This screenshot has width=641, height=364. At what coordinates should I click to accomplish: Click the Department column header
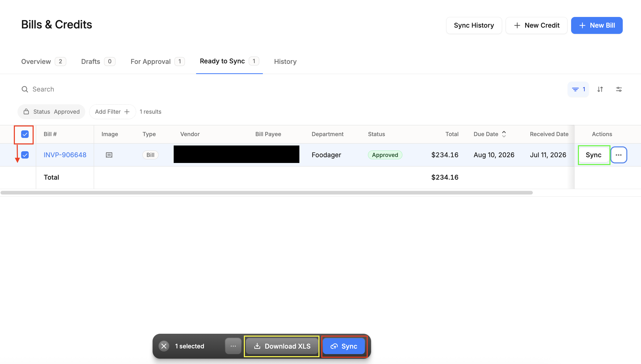328,134
